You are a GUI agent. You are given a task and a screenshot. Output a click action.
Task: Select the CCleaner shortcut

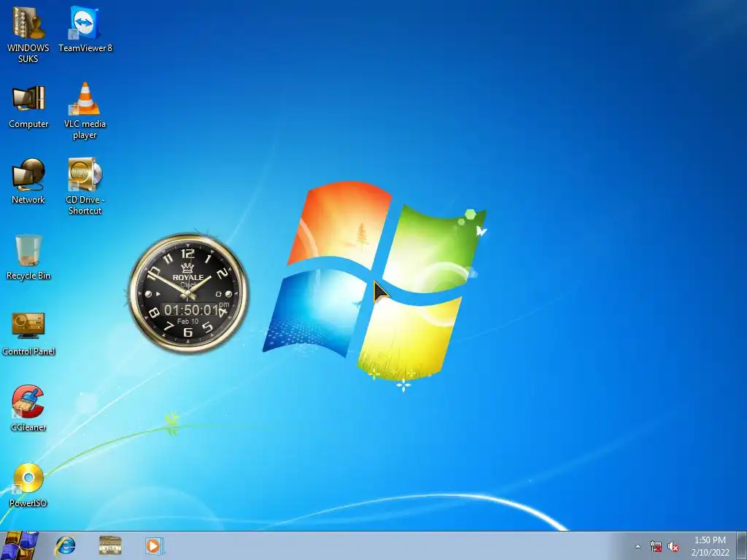[x=28, y=408]
